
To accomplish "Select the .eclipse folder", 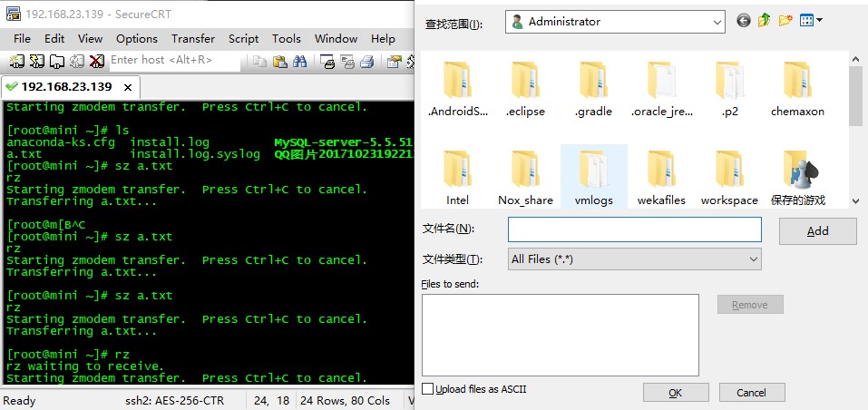I will click(x=525, y=89).
